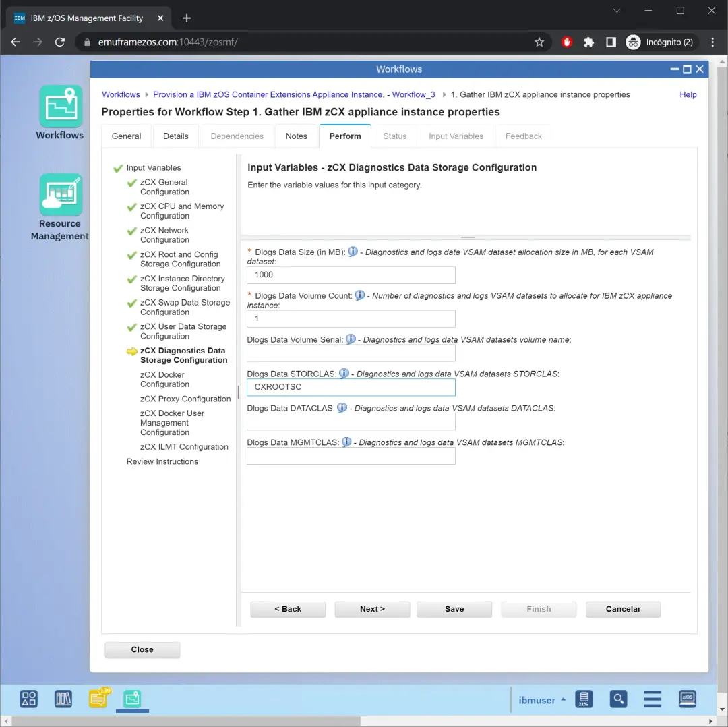
Task: Follow the Workflows breadcrumb link
Action: click(x=121, y=94)
